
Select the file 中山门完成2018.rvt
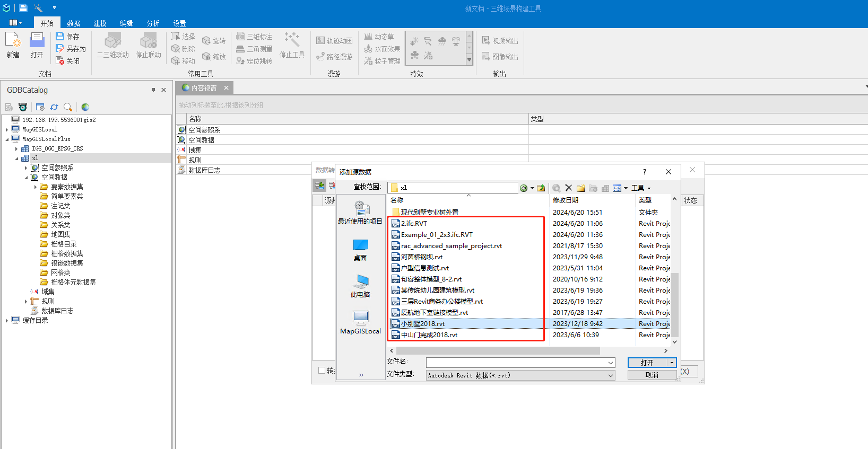[x=429, y=335]
